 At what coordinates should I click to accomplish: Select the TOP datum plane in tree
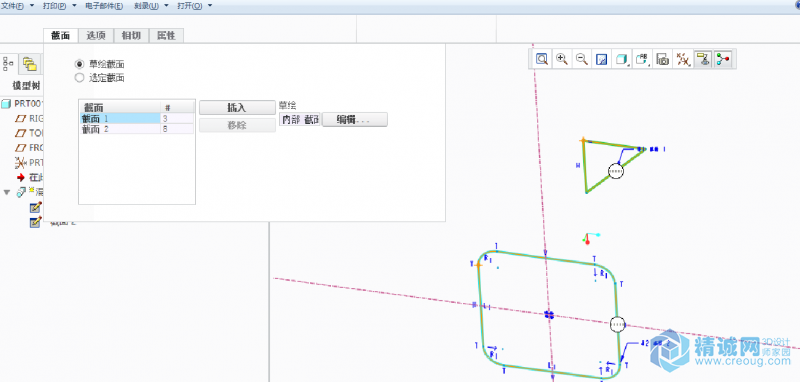[x=30, y=134]
